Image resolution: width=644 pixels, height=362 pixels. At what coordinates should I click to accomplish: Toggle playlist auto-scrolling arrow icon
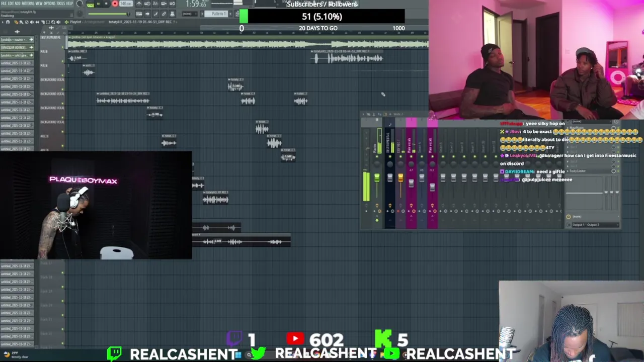(147, 14)
